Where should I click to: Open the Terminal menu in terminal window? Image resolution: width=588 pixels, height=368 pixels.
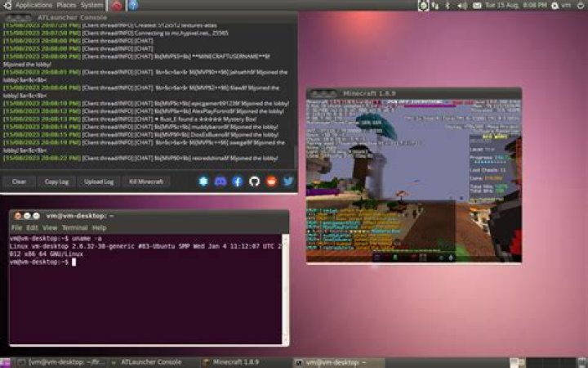coord(74,227)
